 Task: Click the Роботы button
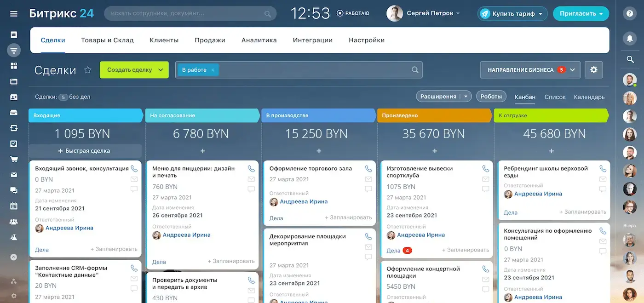click(x=491, y=97)
